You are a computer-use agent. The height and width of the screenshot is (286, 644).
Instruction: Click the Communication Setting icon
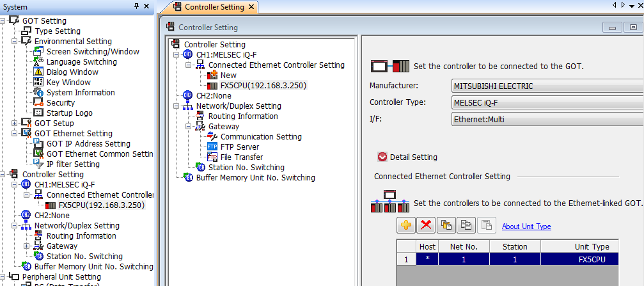tap(212, 137)
